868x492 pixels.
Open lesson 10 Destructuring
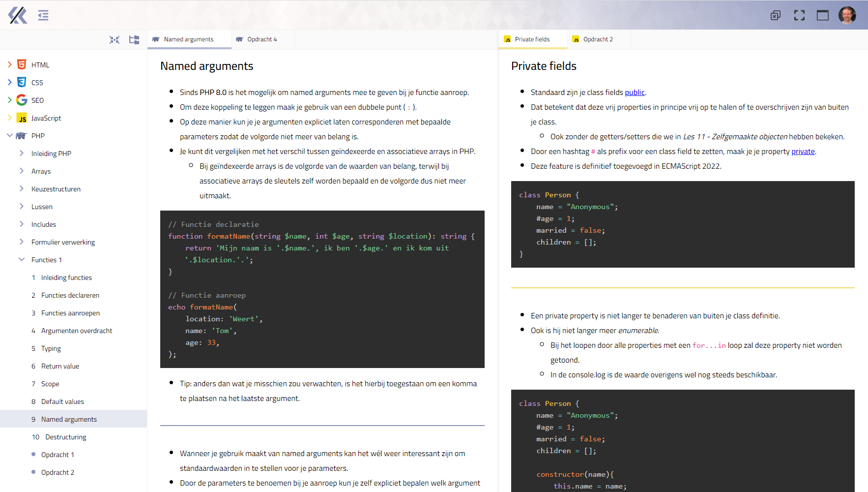point(65,437)
